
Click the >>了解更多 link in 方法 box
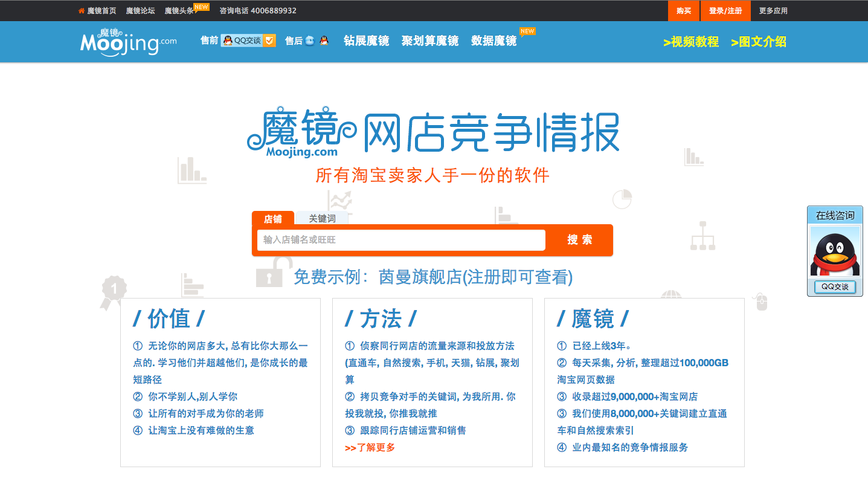(x=370, y=448)
